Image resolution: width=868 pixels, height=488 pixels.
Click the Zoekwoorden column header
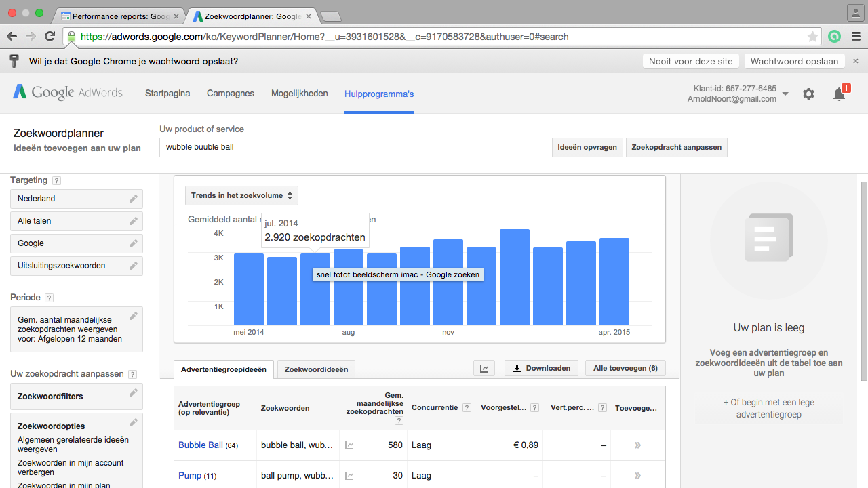285,408
